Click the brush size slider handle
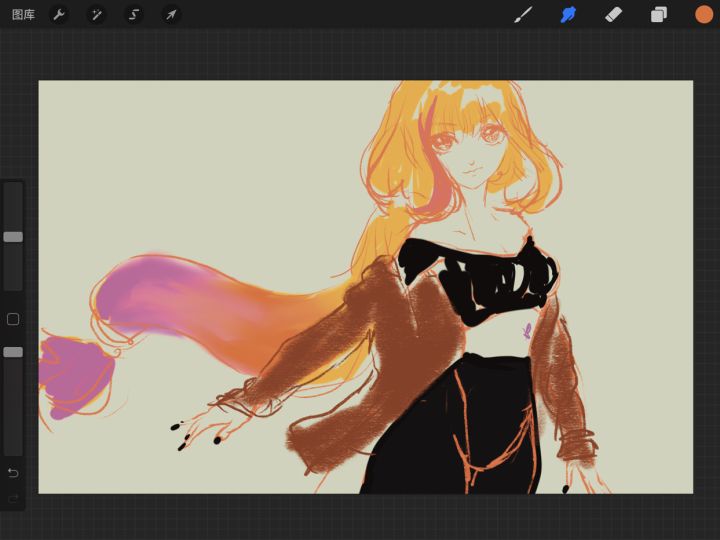 13,237
